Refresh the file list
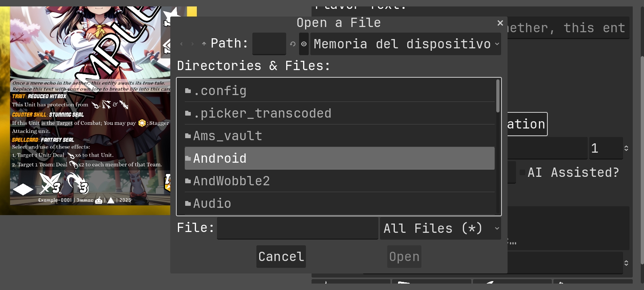The width and height of the screenshot is (644, 290). coord(293,44)
